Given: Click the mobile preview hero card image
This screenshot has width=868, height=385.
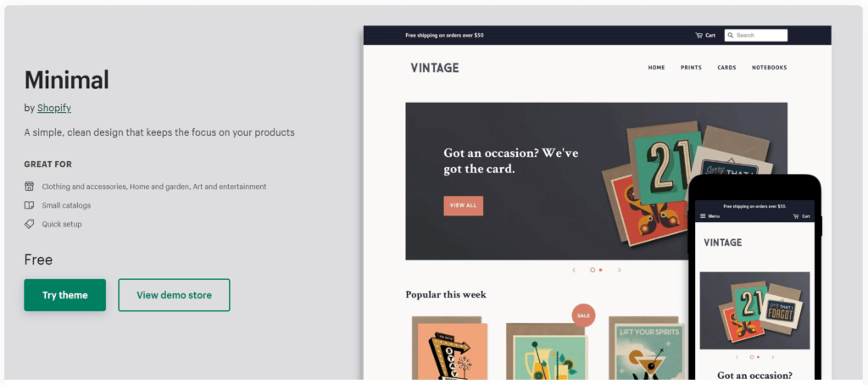Looking at the screenshot, I should [x=754, y=310].
